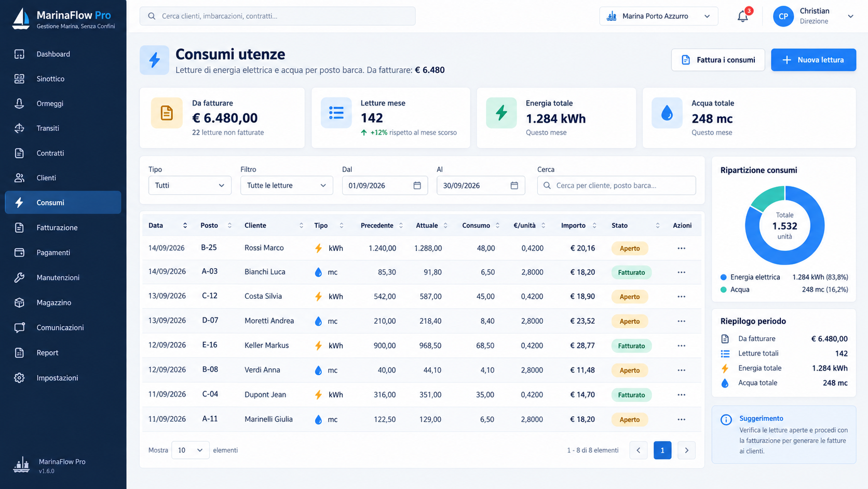
Task: Open actions menu for Rossi Marco row
Action: [681, 248]
